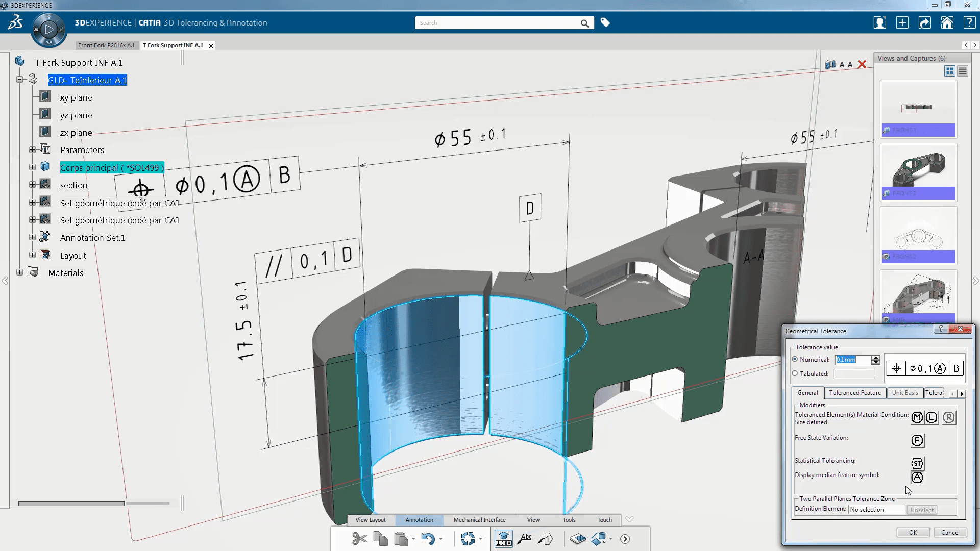980x551 pixels.
Task: Click the tag icon beside search
Action: pos(605,22)
